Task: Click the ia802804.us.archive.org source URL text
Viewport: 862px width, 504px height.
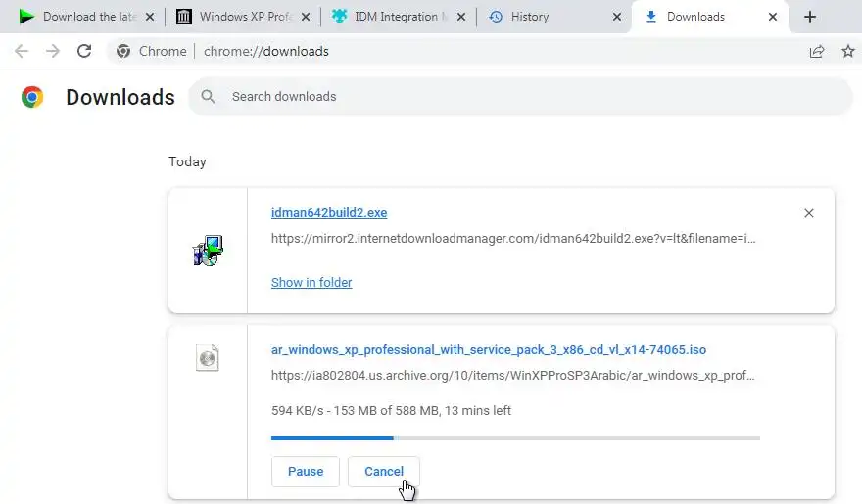Action: tap(513, 376)
